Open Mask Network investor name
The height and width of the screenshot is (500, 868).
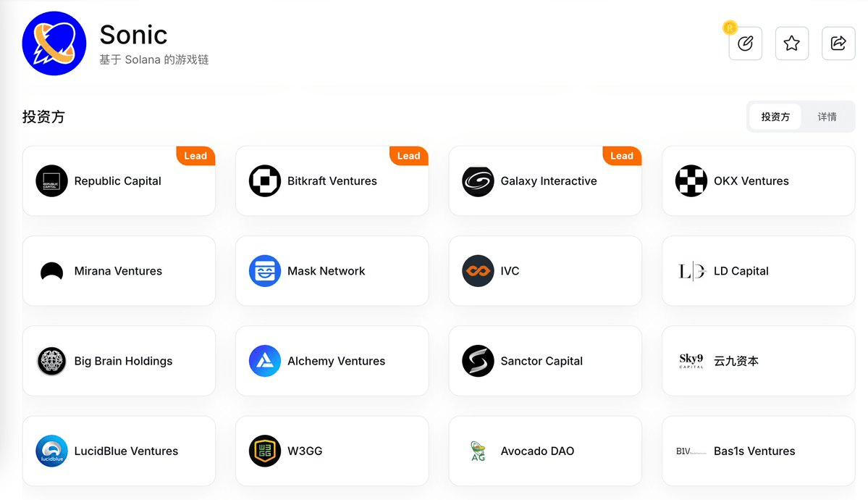(326, 271)
